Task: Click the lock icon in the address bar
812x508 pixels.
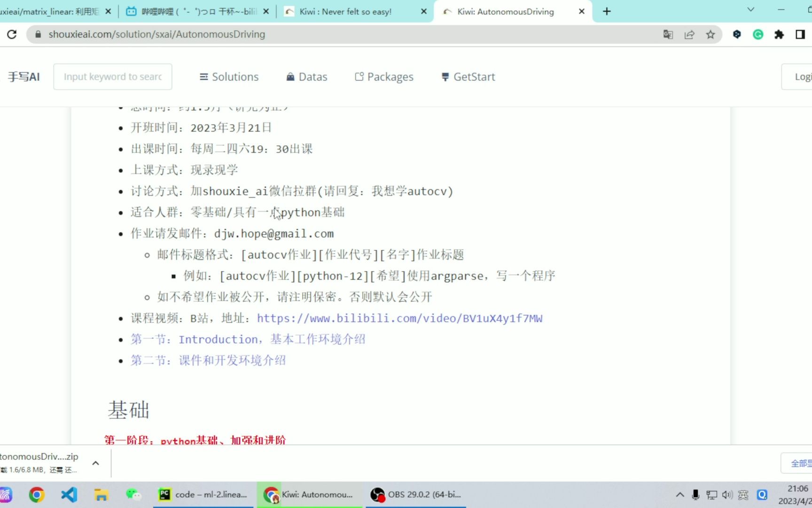Action: point(38,34)
